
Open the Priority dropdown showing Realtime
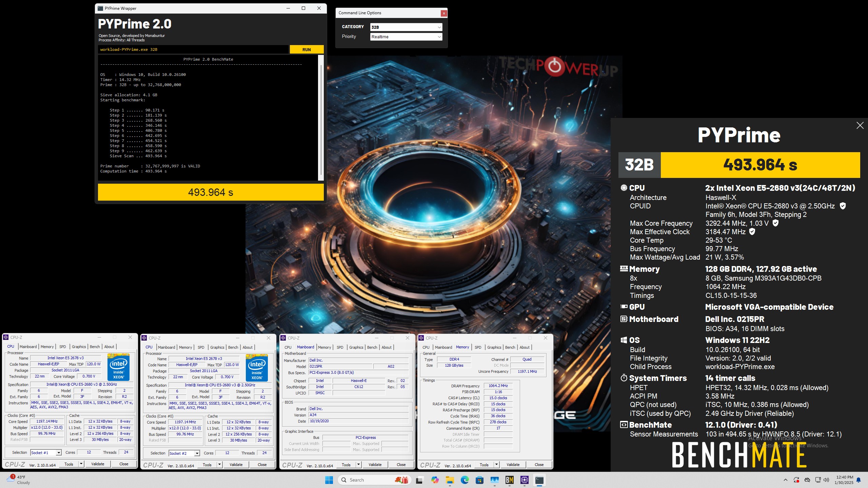pyautogui.click(x=406, y=37)
